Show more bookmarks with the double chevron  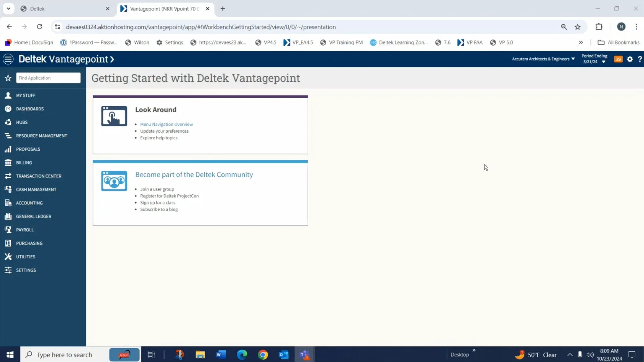tap(581, 42)
